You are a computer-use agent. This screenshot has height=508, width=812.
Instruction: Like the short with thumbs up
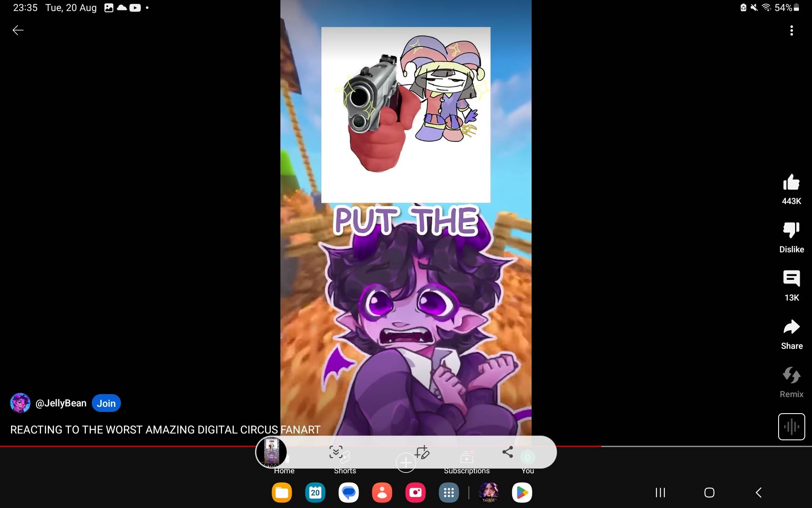(x=791, y=182)
